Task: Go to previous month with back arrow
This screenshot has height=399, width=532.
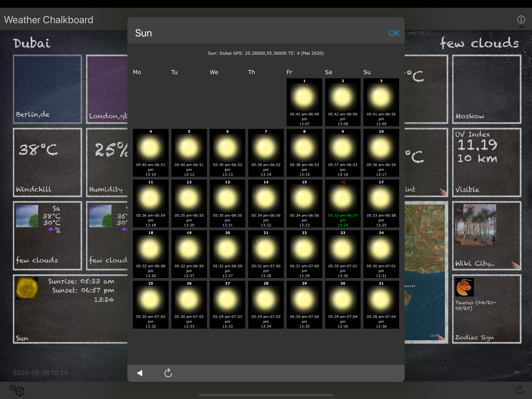Action: [140, 373]
